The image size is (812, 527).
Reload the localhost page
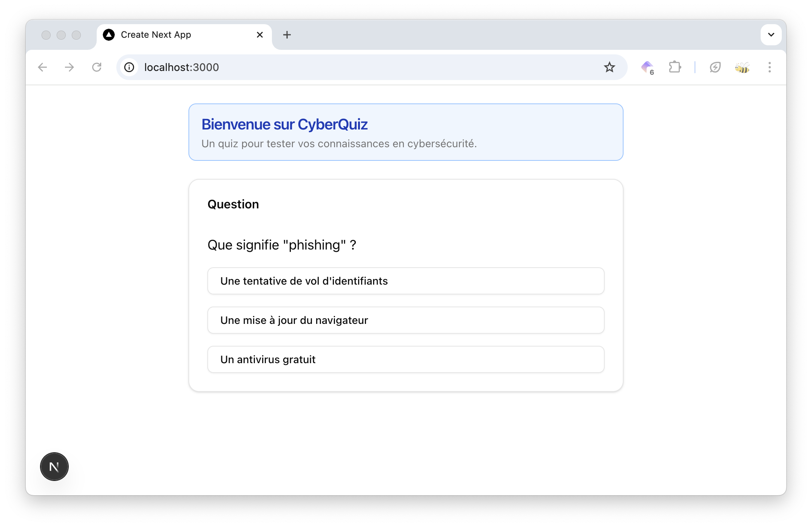(97, 67)
